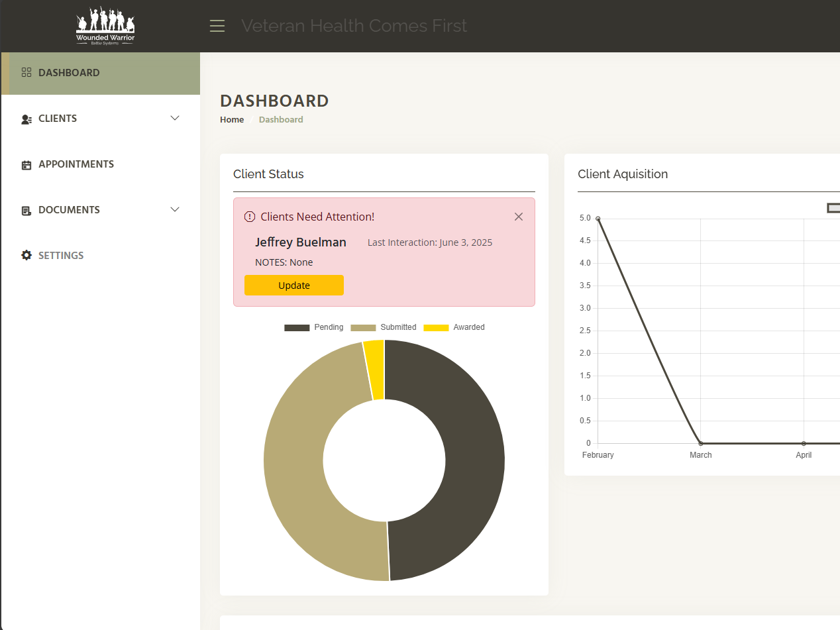Screen dimensions: 840x630
Task: Click the Clients person icon
Action: (x=26, y=119)
